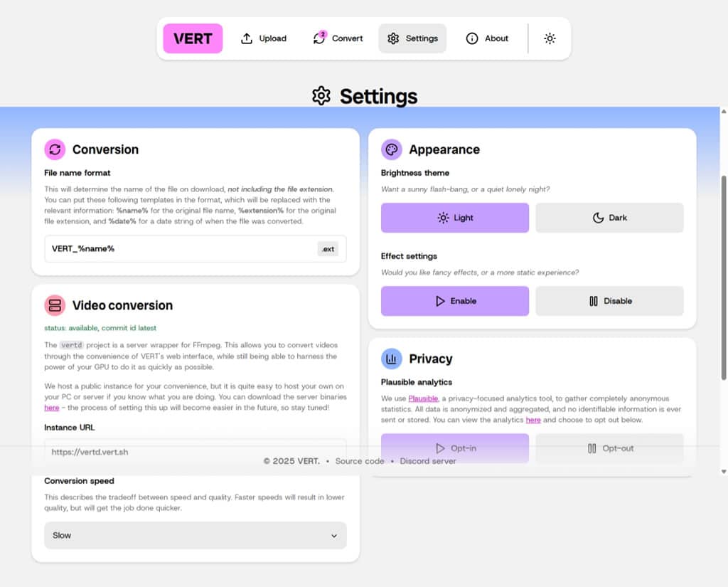Click the Appearance palette icon

click(392, 149)
